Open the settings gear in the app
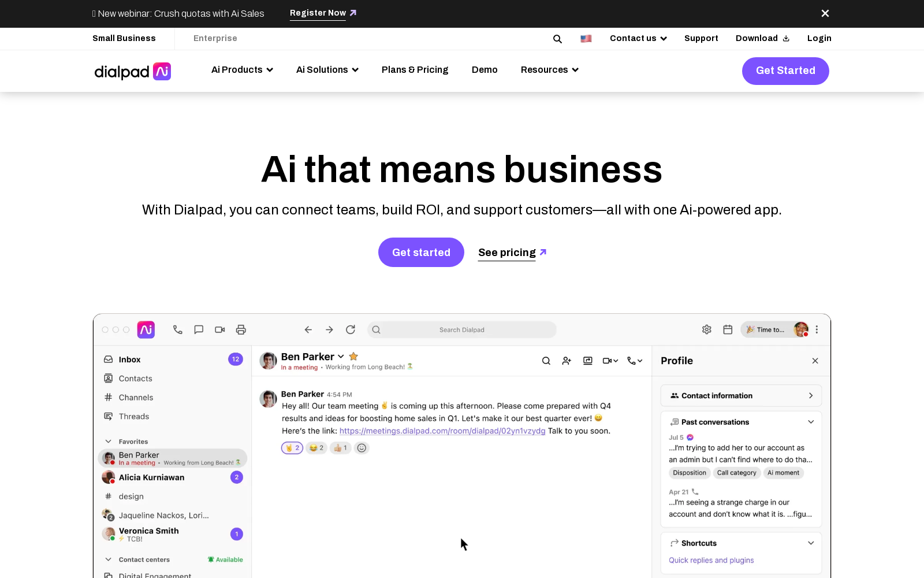This screenshot has height=578, width=924. pos(707,329)
